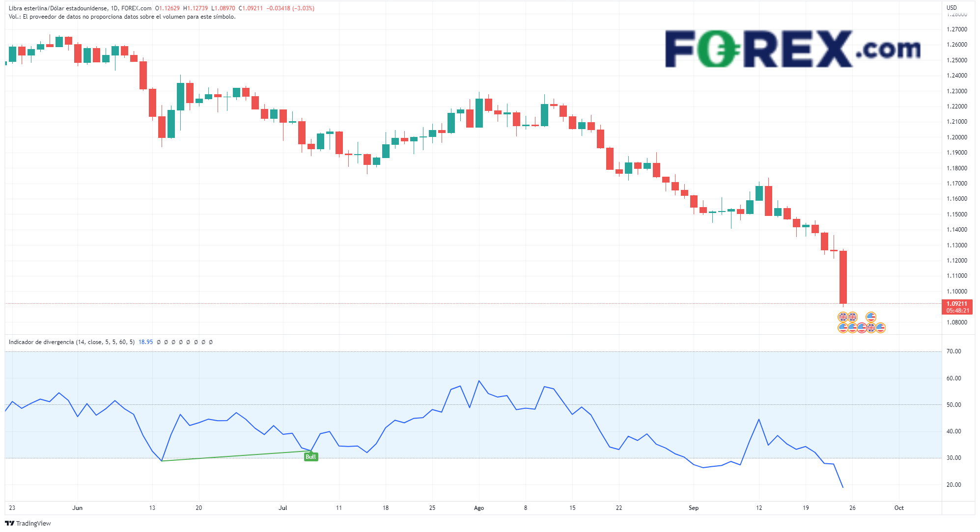
Task: Click the 70.00 level on indicator axis
Action: pos(954,351)
